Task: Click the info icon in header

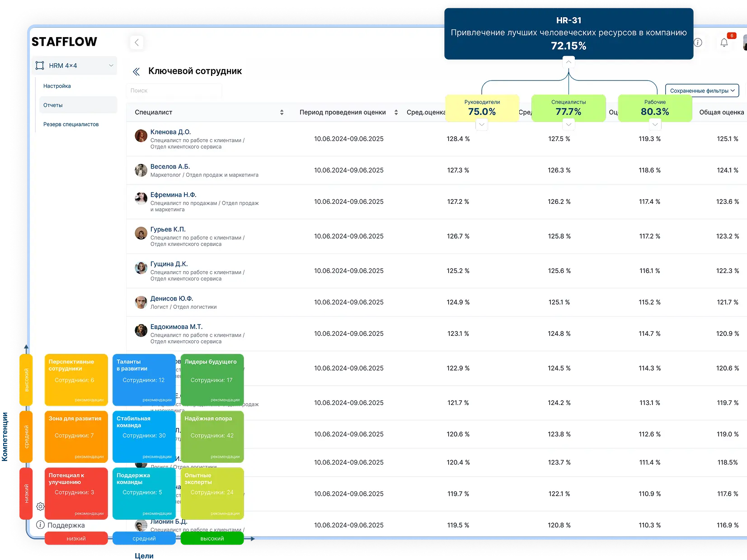Action: pyautogui.click(x=698, y=42)
